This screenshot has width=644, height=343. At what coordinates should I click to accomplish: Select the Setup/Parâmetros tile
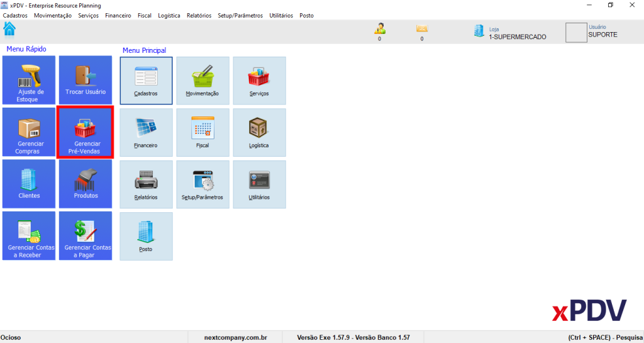pos(203,184)
